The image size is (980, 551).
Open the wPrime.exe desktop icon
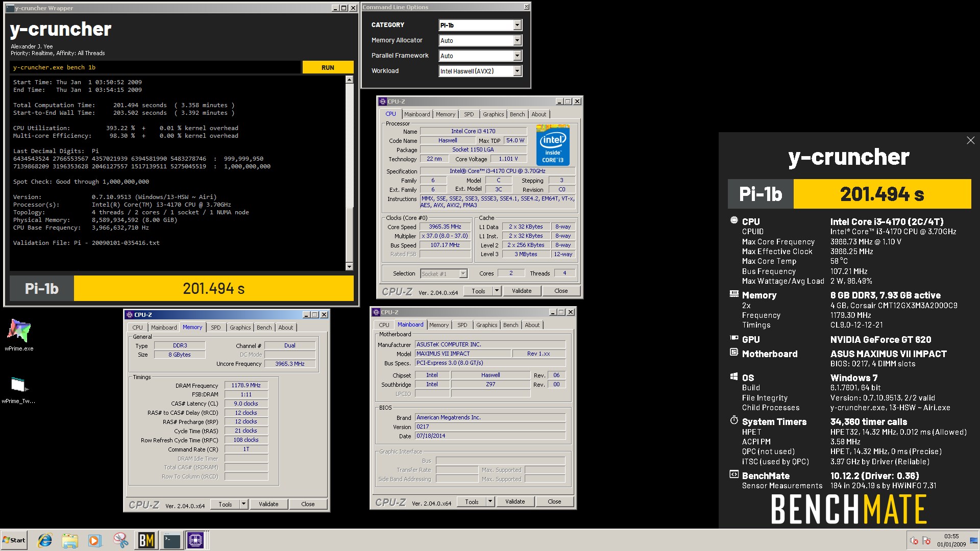coord(19,335)
